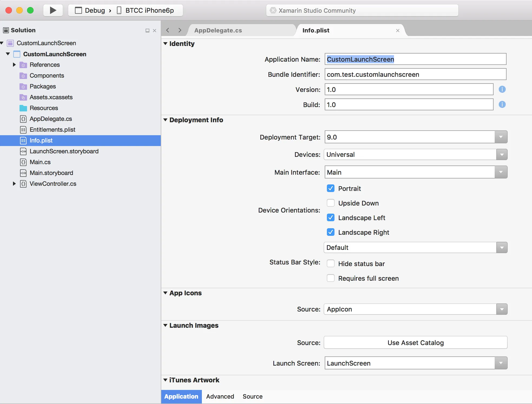The image size is (532, 404).
Task: Click Use Asset Catalog button
Action: pyautogui.click(x=415, y=343)
